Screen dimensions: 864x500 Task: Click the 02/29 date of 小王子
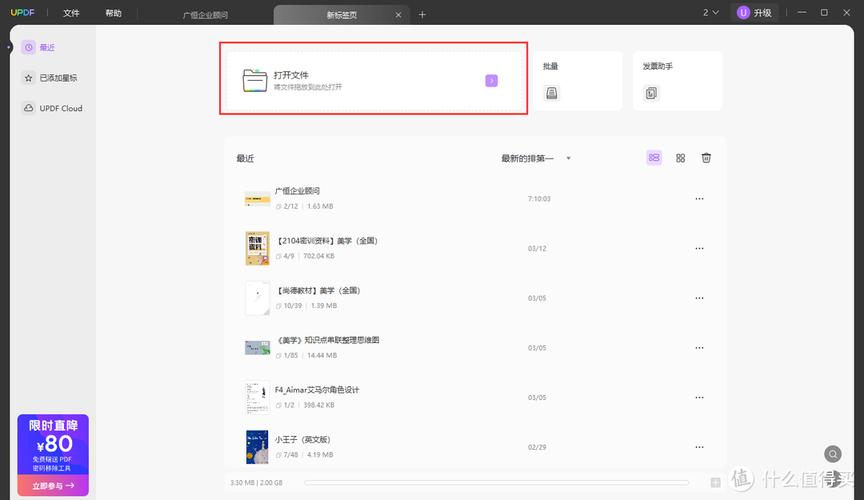point(537,447)
